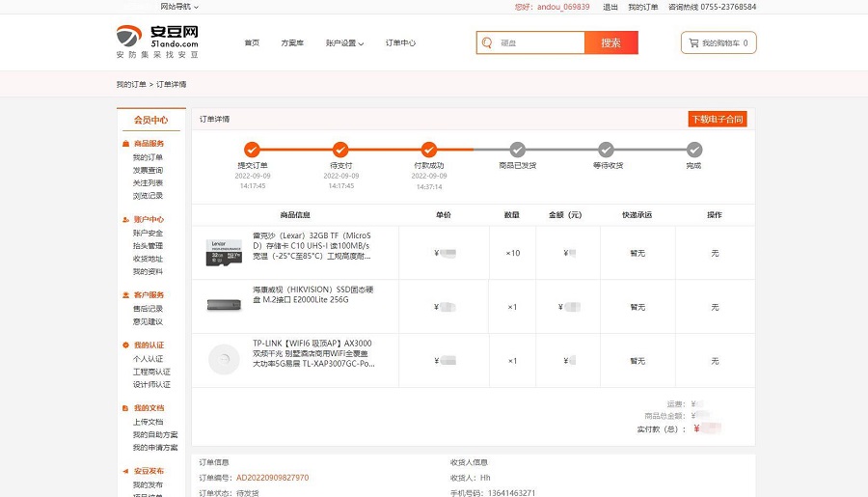Image resolution: width=868 pixels, height=497 pixels.
Task: Open 售后记录 in the sidebar
Action: click(148, 309)
